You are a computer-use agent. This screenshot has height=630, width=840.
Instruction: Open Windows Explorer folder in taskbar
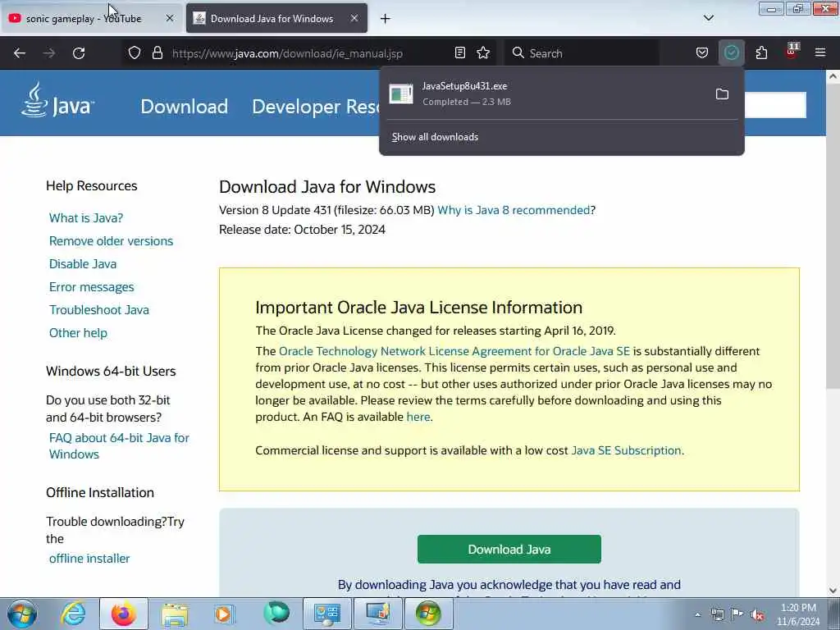coord(175,614)
